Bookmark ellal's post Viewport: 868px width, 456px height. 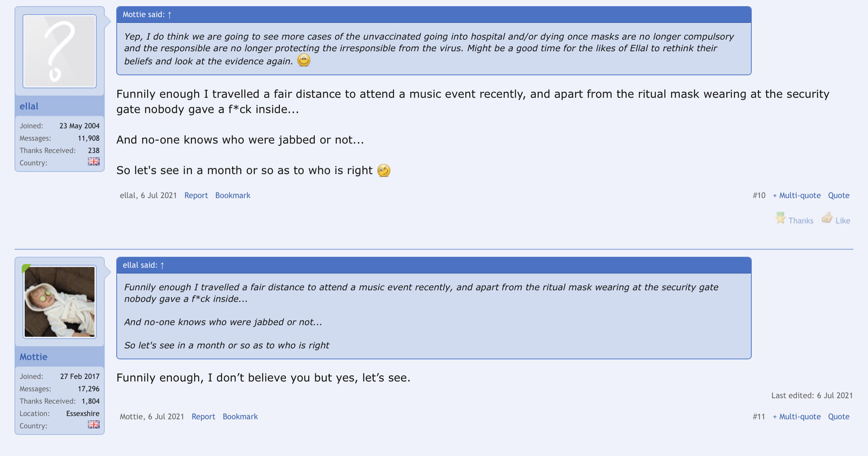233,195
